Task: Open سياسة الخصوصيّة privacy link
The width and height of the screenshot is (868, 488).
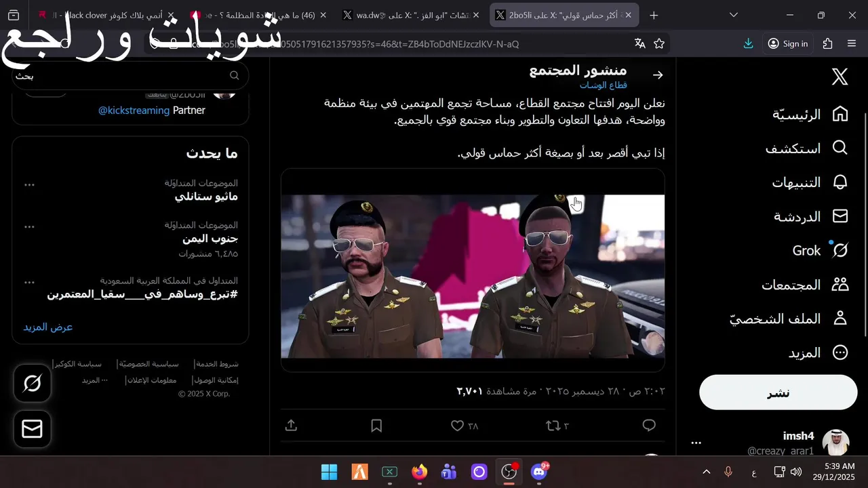Action: tap(149, 364)
